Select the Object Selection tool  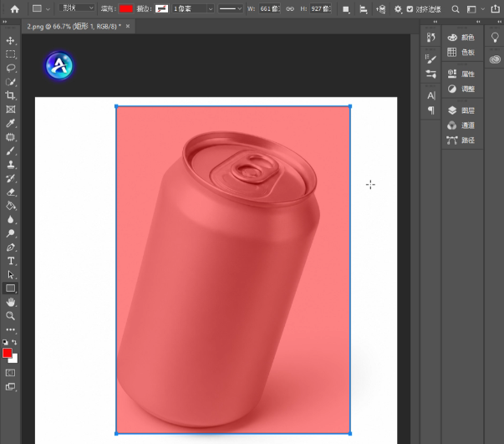point(10,82)
